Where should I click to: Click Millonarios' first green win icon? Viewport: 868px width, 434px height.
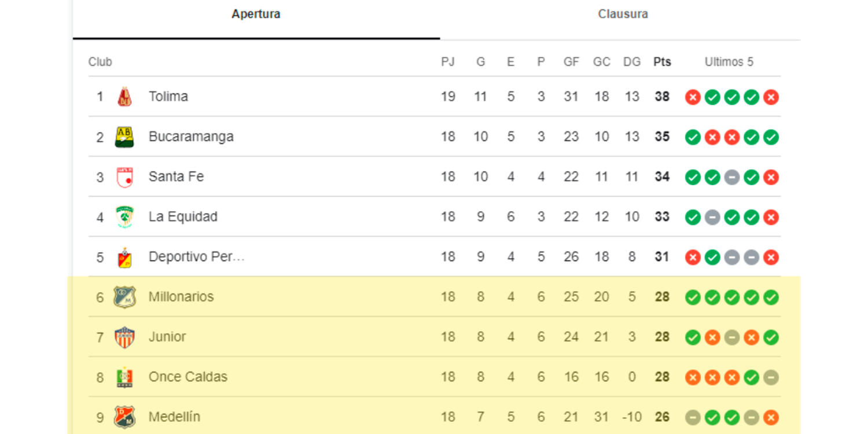[x=693, y=297]
